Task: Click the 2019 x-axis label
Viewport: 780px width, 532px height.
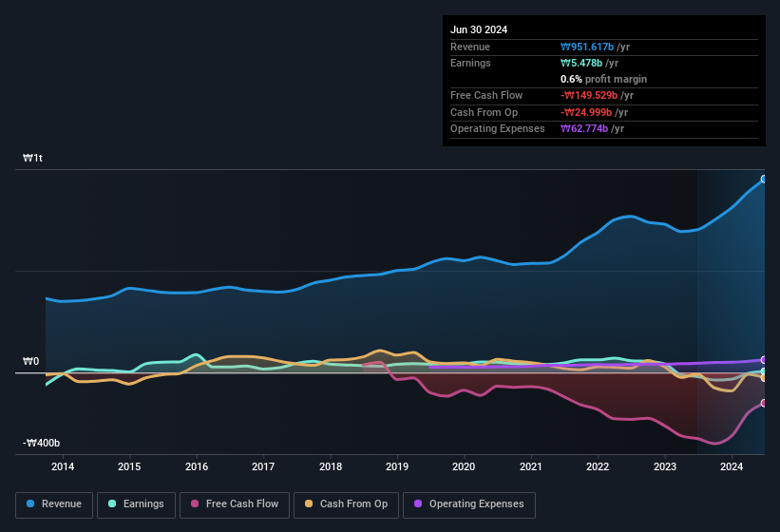Action: 397,466
